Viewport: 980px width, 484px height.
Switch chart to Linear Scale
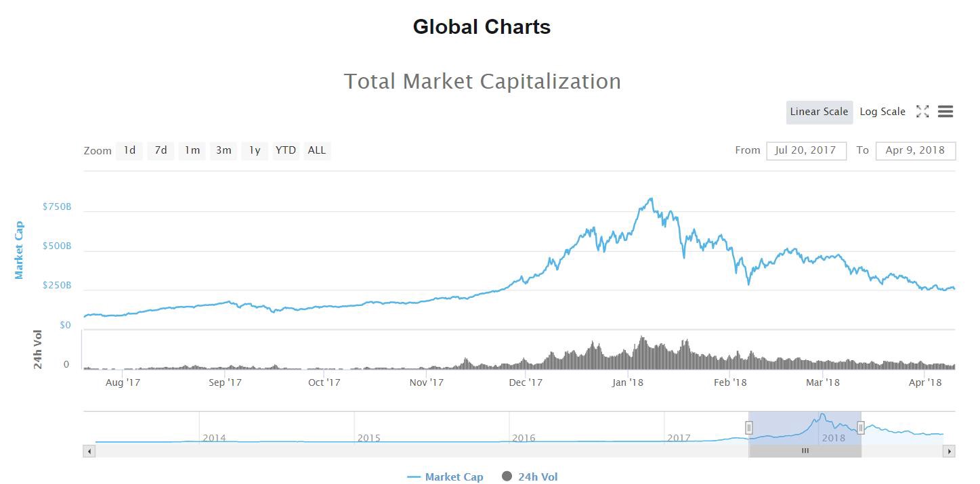[819, 112]
